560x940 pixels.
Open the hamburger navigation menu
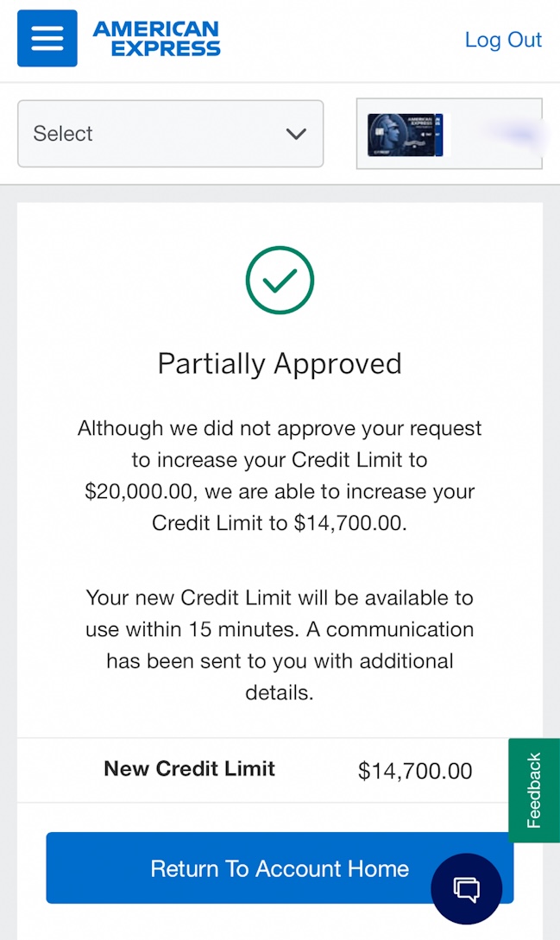pyautogui.click(x=47, y=38)
